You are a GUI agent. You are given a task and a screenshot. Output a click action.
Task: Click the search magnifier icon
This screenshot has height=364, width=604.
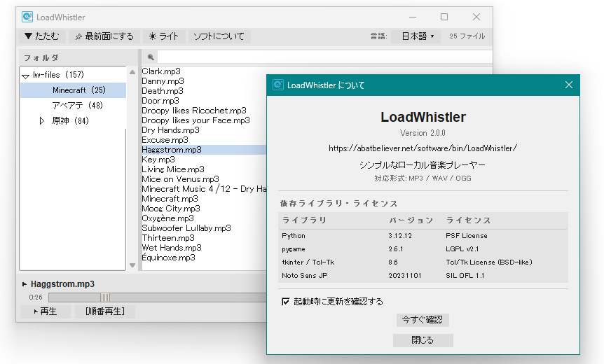click(151, 57)
